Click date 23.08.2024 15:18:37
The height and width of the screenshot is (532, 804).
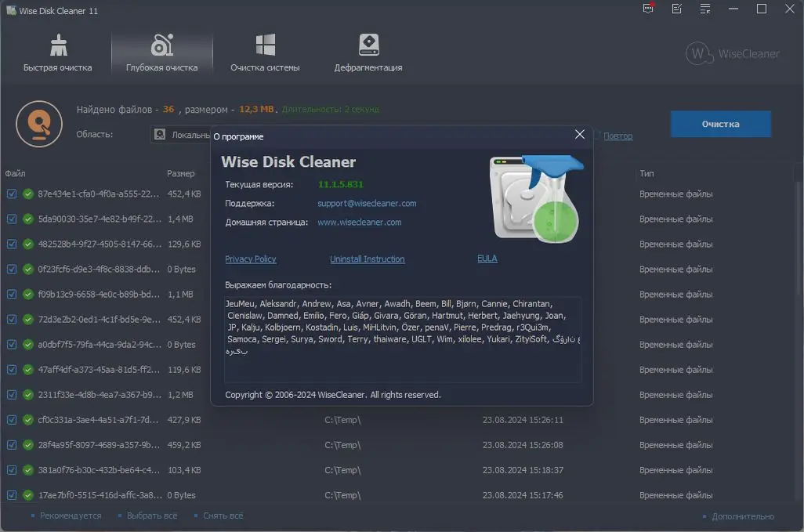coord(523,470)
